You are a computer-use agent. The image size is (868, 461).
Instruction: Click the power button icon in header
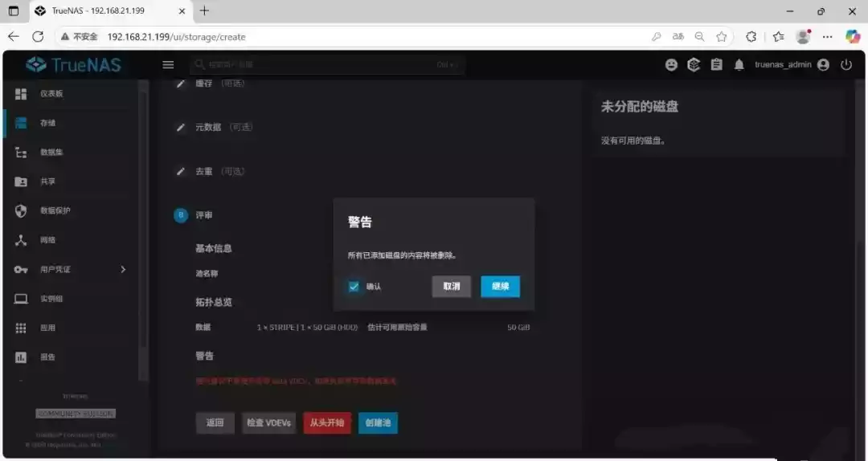pyautogui.click(x=845, y=65)
